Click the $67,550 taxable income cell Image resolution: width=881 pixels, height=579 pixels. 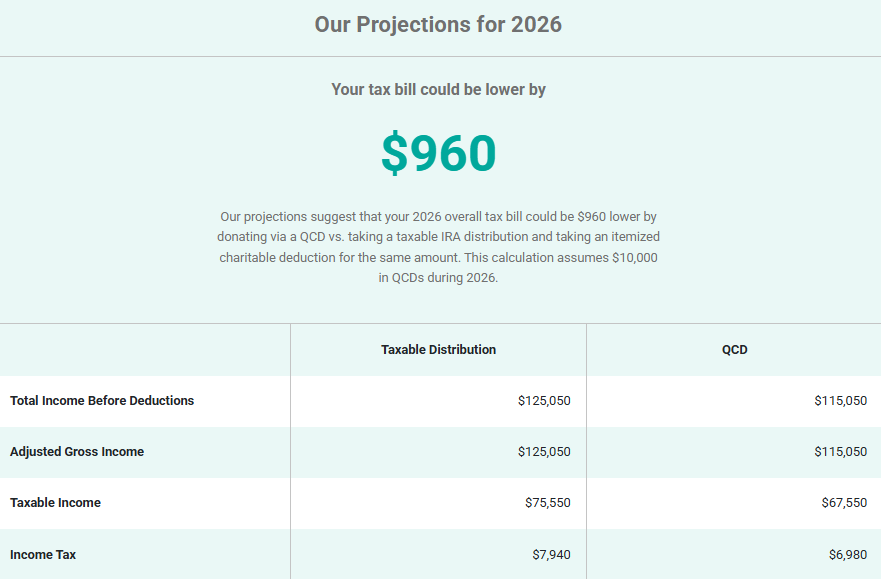(x=843, y=503)
